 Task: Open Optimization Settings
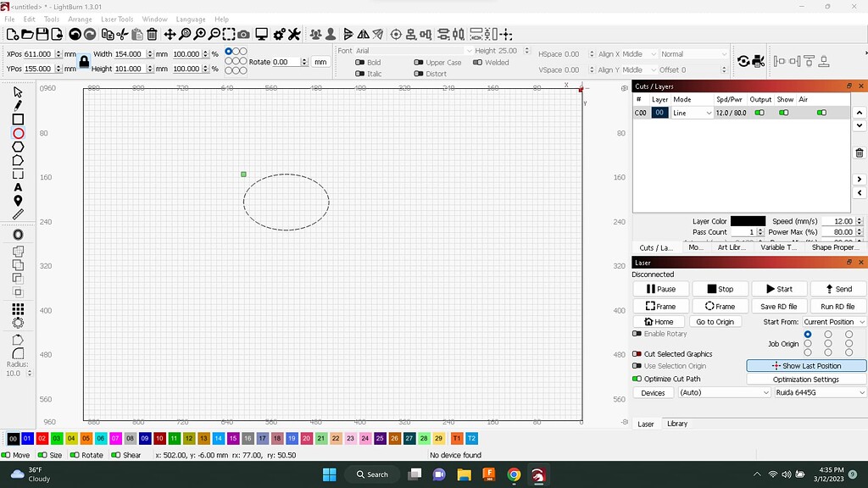[x=806, y=380]
